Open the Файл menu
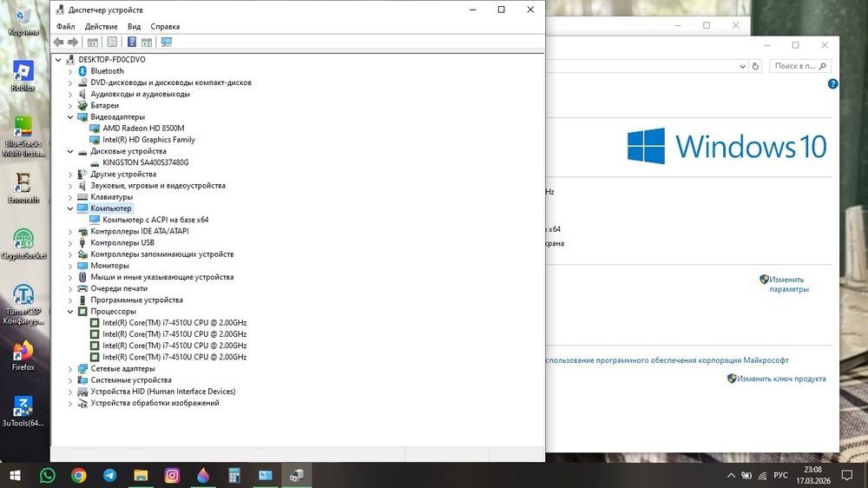868x488 pixels. [x=66, y=27]
